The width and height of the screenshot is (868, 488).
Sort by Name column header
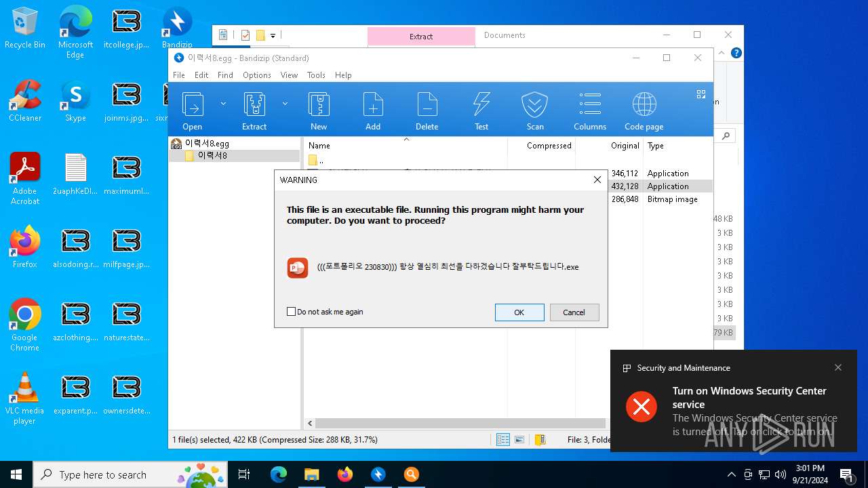pos(406,146)
